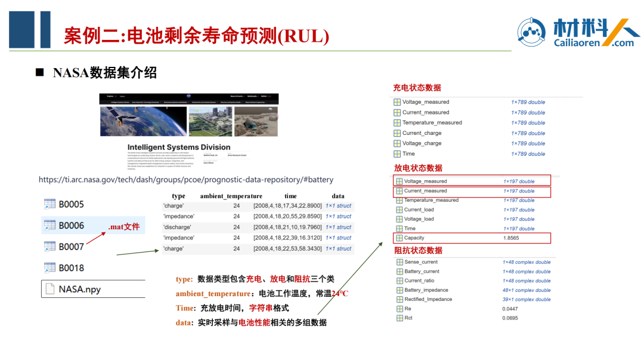Click the grid icon beside Current_load
644x363 pixels.
399,210
